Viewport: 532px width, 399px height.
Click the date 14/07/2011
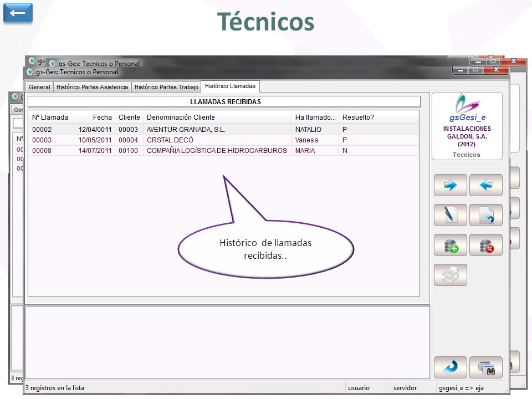pos(95,151)
